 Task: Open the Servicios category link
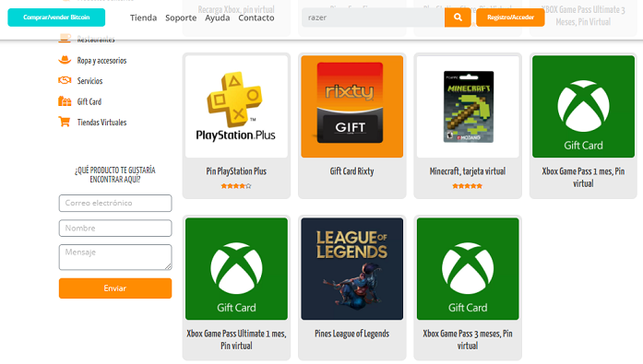click(x=89, y=81)
